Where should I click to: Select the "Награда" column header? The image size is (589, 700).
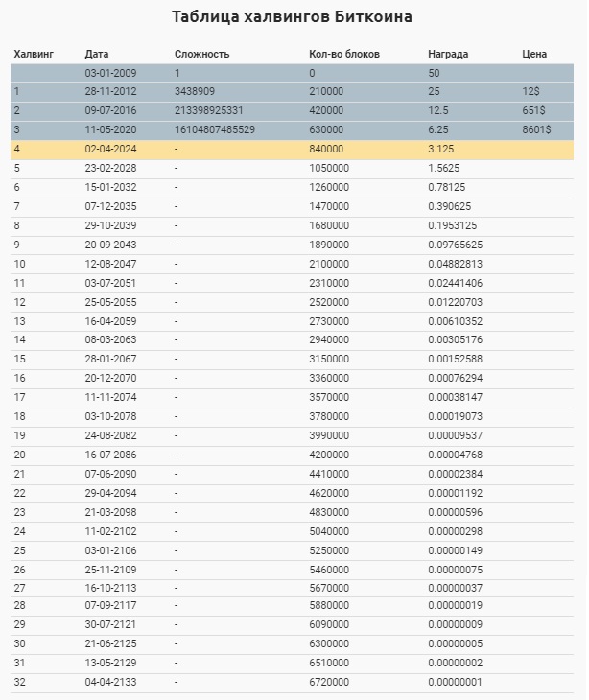pos(448,55)
